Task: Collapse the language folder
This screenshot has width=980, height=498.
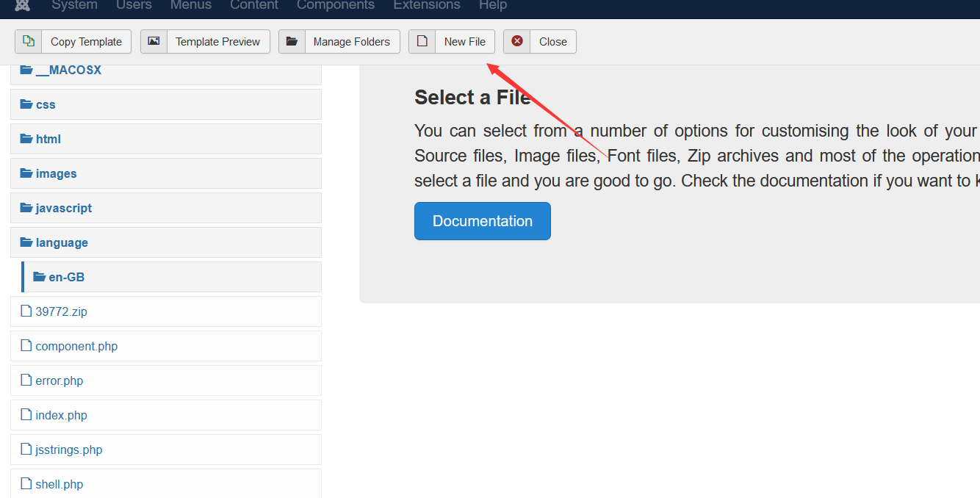Action: (62, 242)
